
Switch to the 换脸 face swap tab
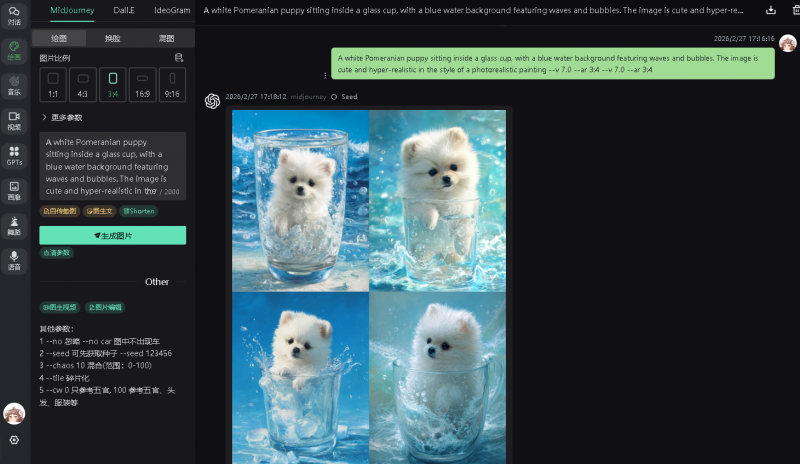(x=112, y=38)
